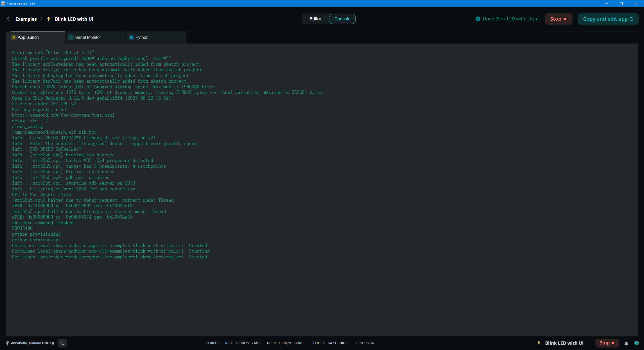This screenshot has width=644, height=350.
Task: Open the terminal icon in status bar
Action: (x=62, y=343)
